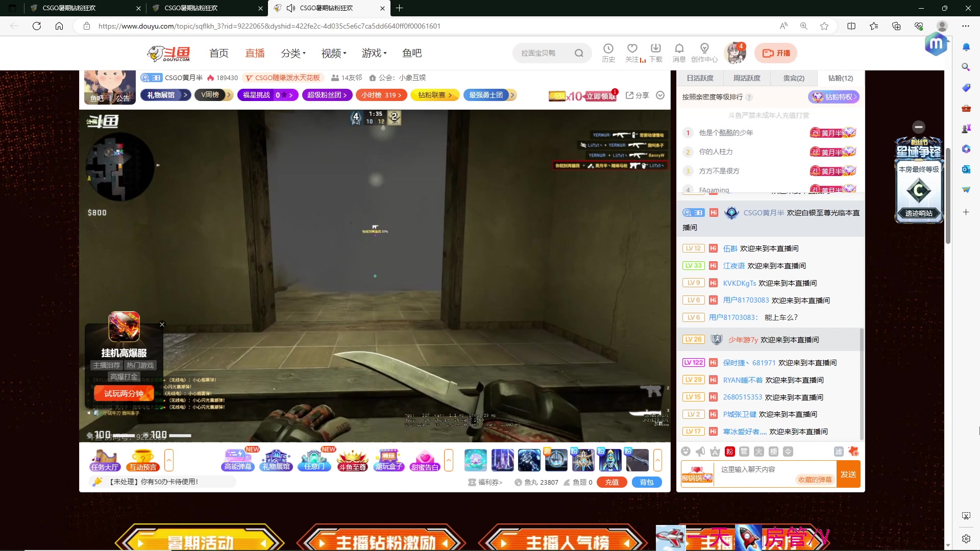Screen dimensions: 980x551
Task: Open the 超级粉丝团 banner
Action: click(x=327, y=95)
